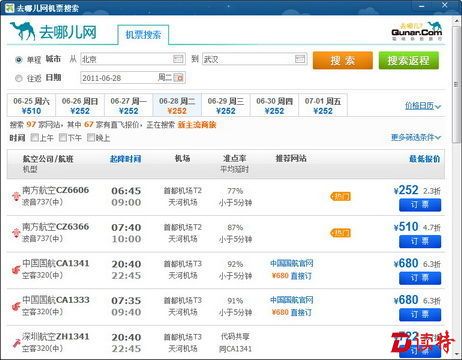The height and width of the screenshot is (360, 462).
Task: Open 中国国航官网 link for flight CA1333
Action: point(292,300)
